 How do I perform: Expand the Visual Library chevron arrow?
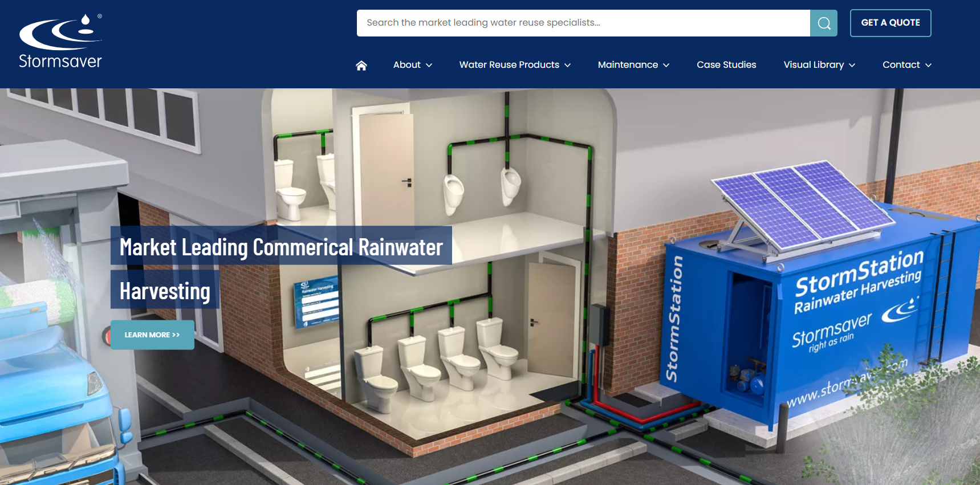pyautogui.click(x=852, y=66)
